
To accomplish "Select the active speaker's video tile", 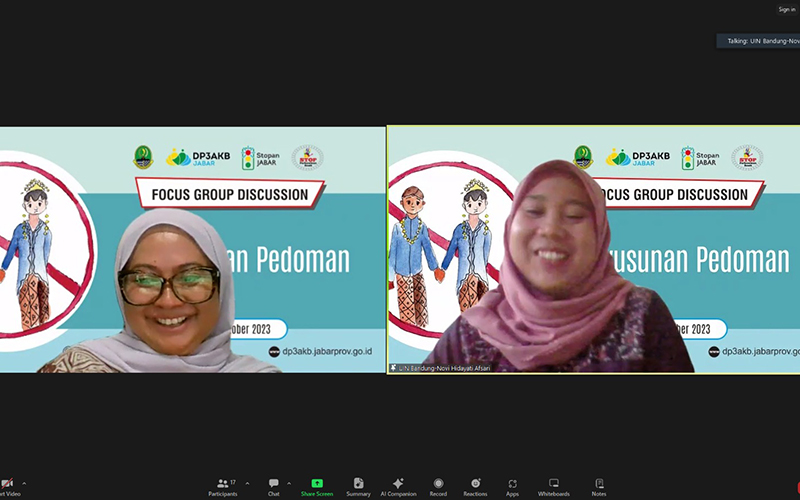I will point(593,249).
